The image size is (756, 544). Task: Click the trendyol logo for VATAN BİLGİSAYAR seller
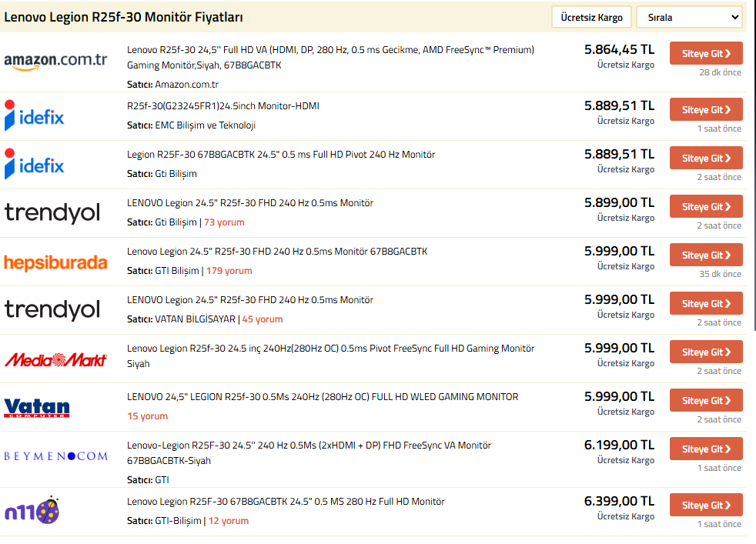coord(52,310)
